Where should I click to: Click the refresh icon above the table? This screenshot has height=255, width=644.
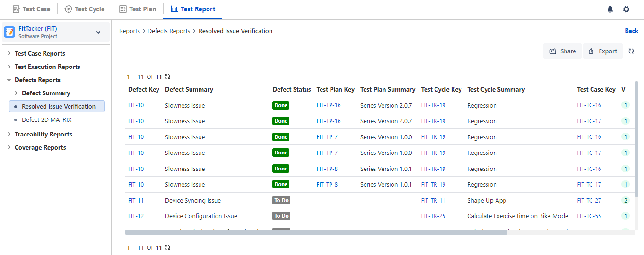coord(167,76)
